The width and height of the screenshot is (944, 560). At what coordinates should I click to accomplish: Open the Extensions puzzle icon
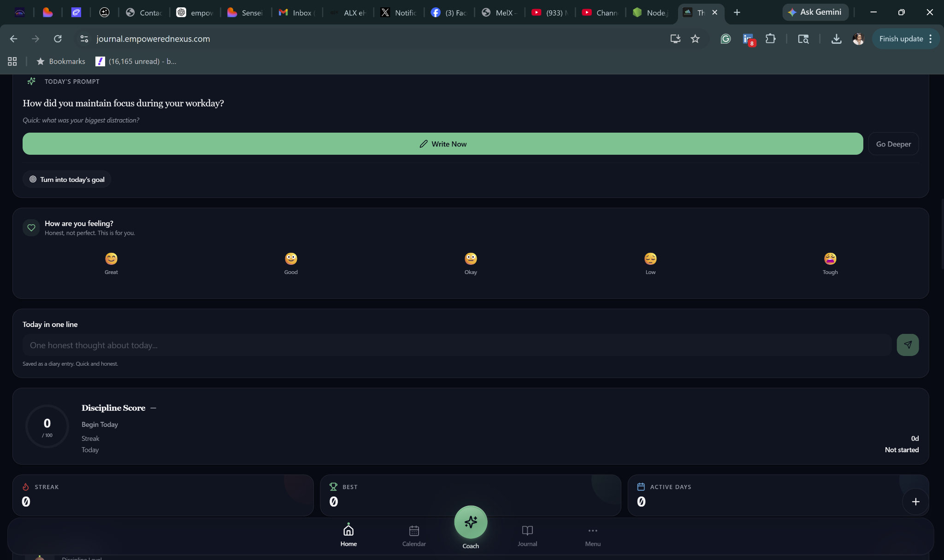coord(770,39)
